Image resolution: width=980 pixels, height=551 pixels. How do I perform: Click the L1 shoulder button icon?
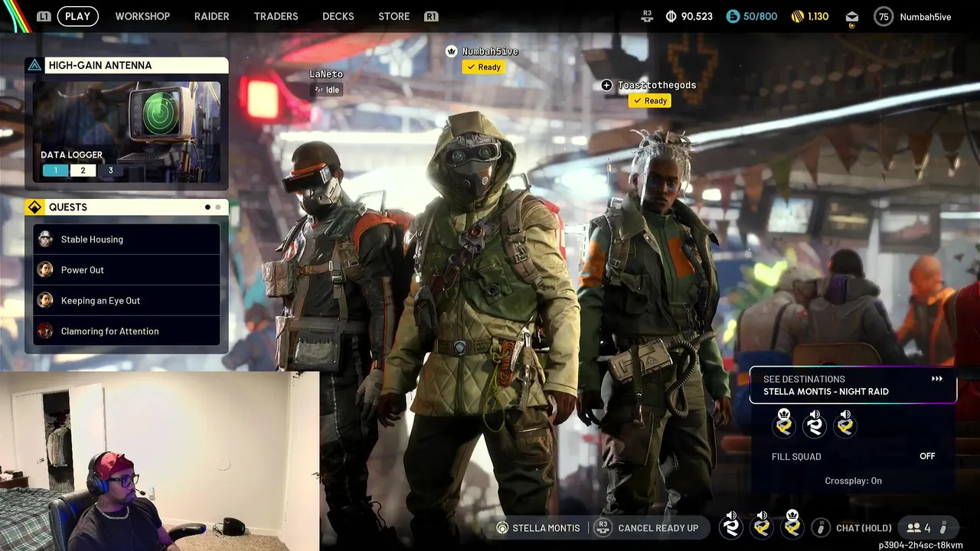tap(44, 16)
